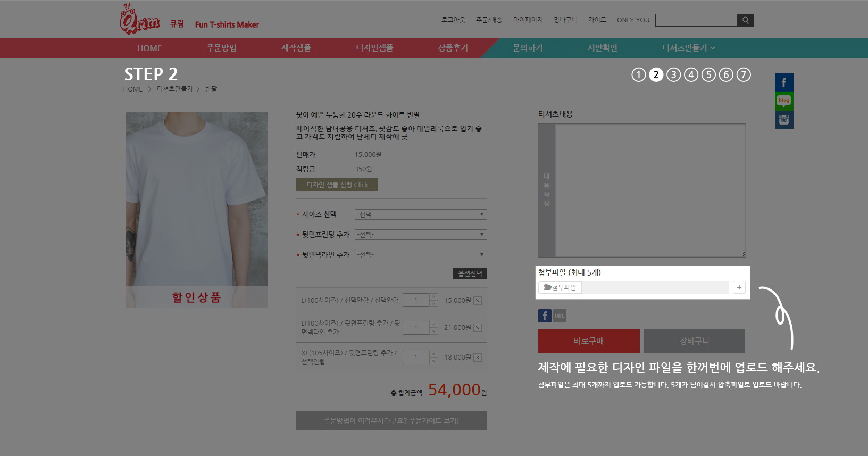Share via the Facebook icon above 바로구매

pos(545,316)
